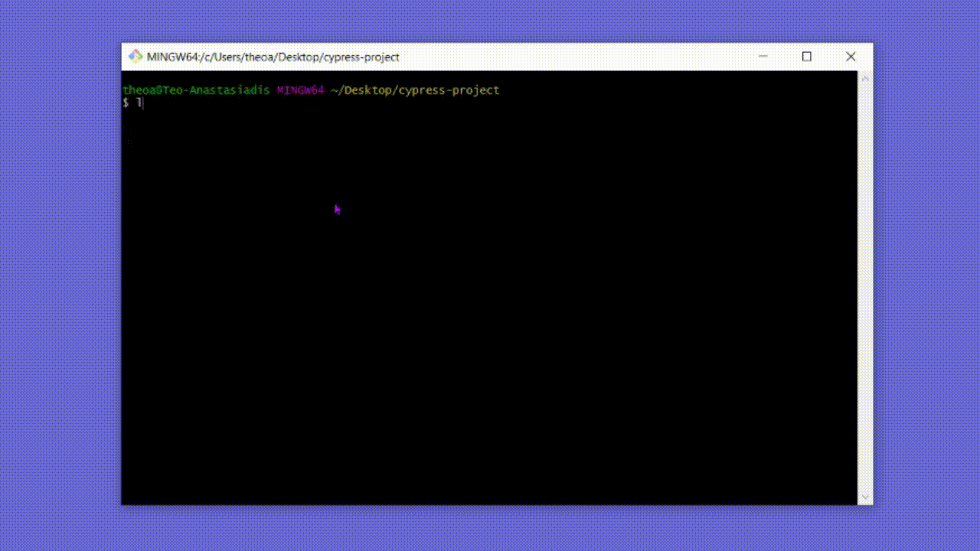This screenshot has width=980, height=551.
Task: Click the magenta MINGW64 environment label
Action: pyautogui.click(x=299, y=90)
